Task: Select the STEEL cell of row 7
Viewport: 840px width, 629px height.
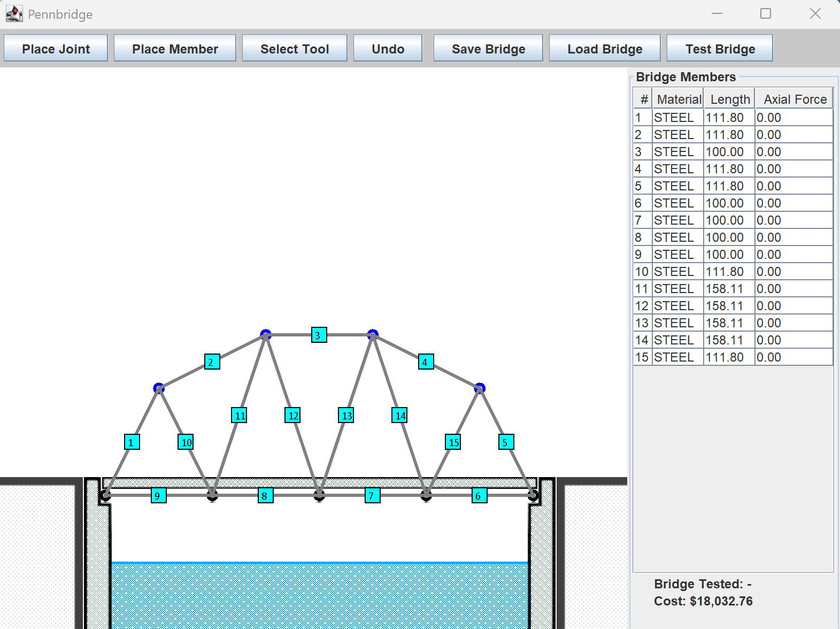Action: (677, 220)
